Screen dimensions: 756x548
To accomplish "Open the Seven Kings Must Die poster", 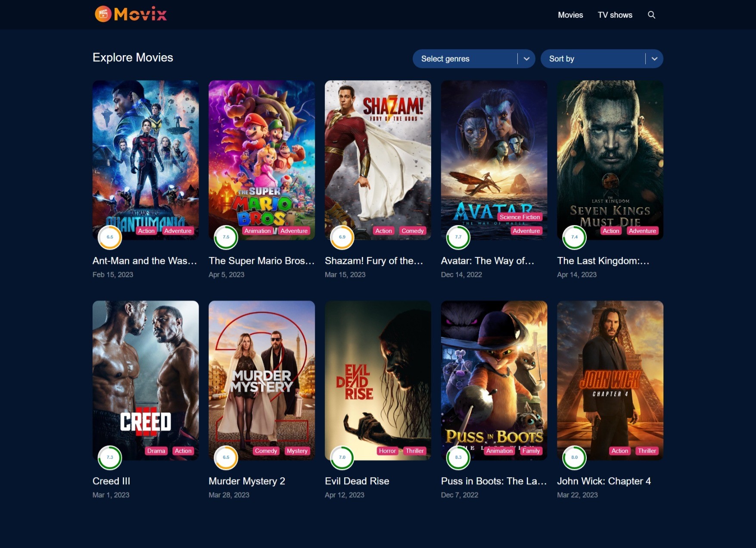I will [610, 160].
